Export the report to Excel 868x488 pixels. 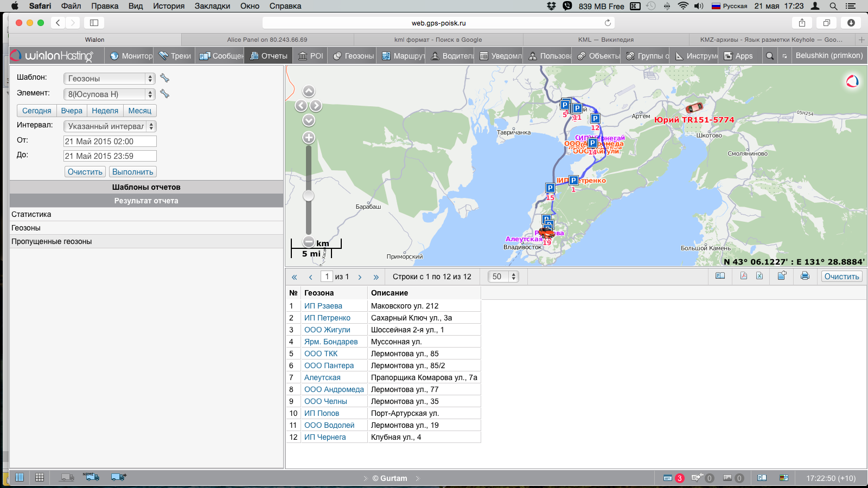point(759,276)
